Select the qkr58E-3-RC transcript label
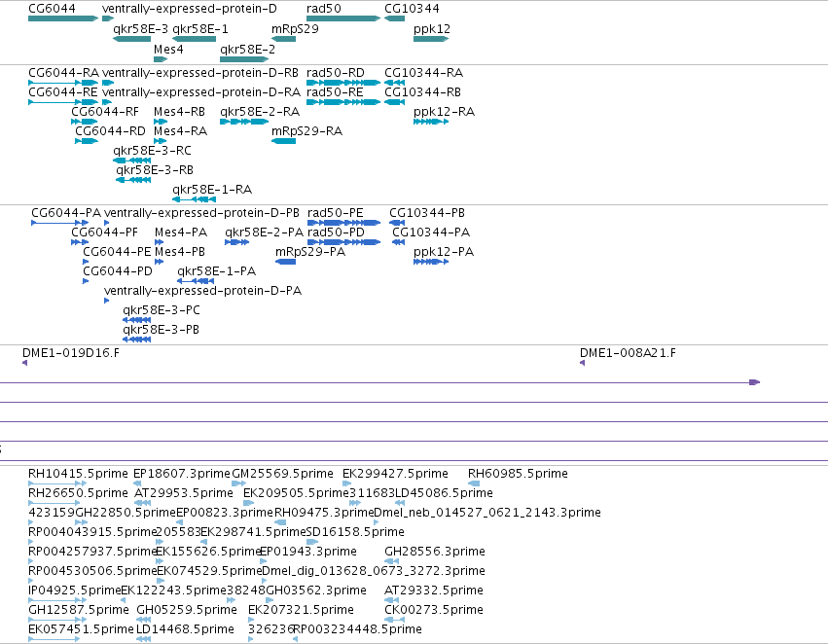The height and width of the screenshot is (644, 828). point(152,151)
